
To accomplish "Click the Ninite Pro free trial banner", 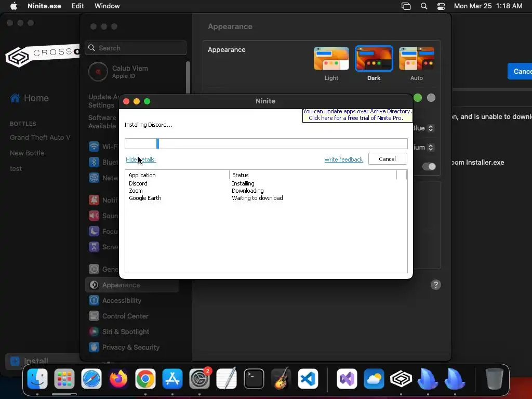I will point(357,115).
